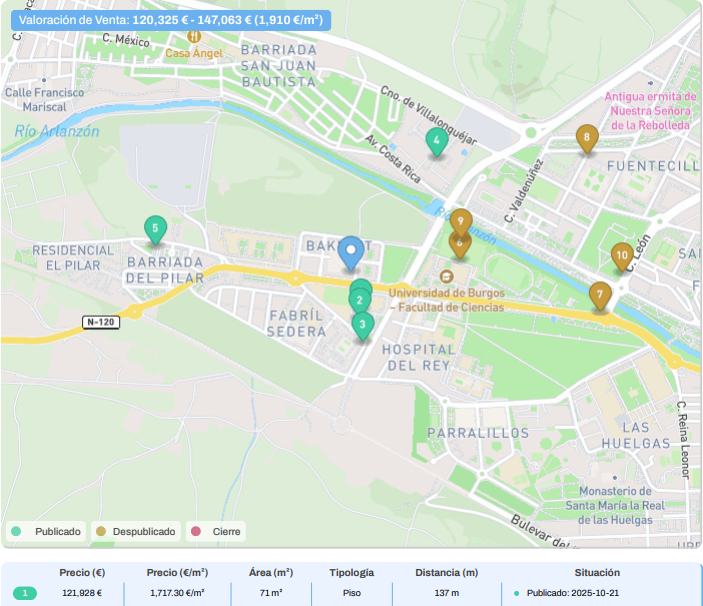Click green map marker number 2

[x=359, y=299]
